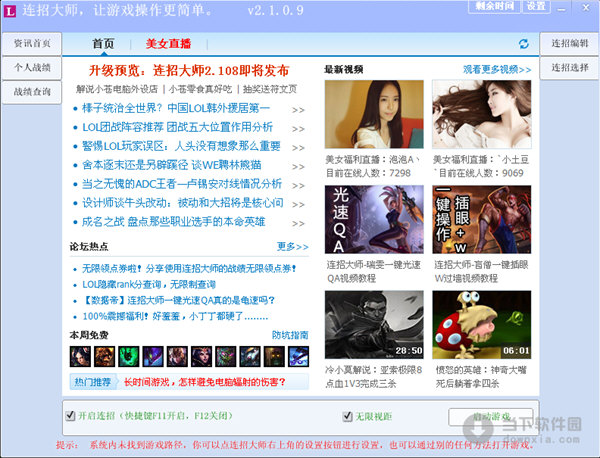Select the ninth free champion icon

274,356
